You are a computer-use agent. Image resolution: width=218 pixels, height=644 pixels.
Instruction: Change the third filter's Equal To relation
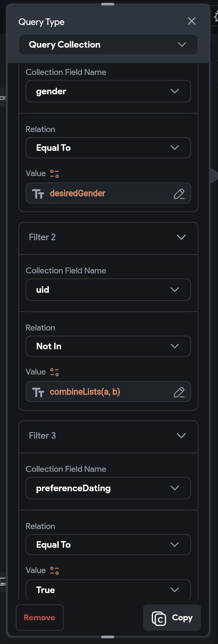click(x=108, y=544)
